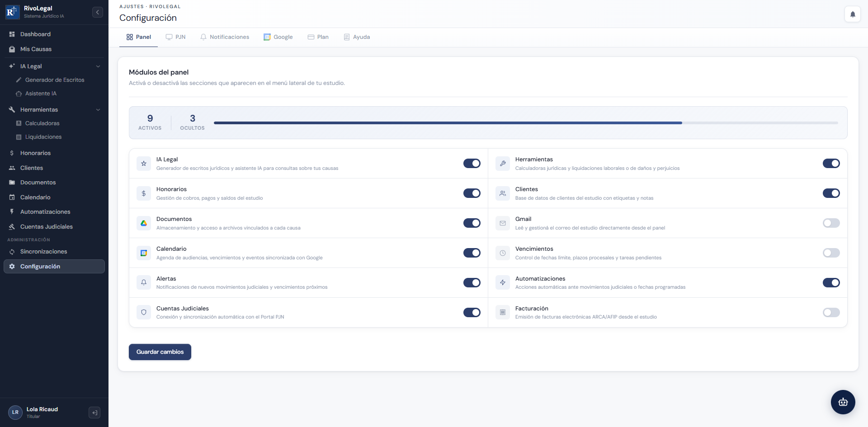Screen dimensions: 868x427
Task: Collapse the sidebar with the chevron button
Action: (x=98, y=12)
